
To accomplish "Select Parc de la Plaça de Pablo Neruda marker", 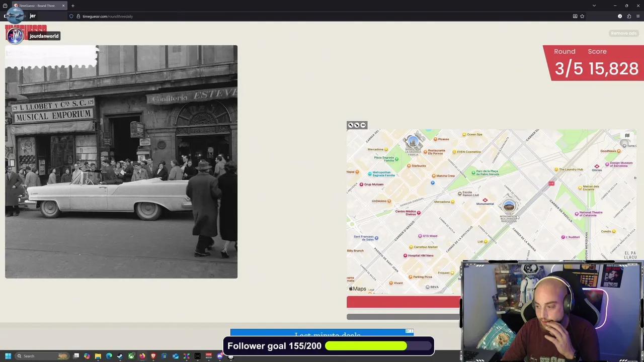I will point(474,172).
